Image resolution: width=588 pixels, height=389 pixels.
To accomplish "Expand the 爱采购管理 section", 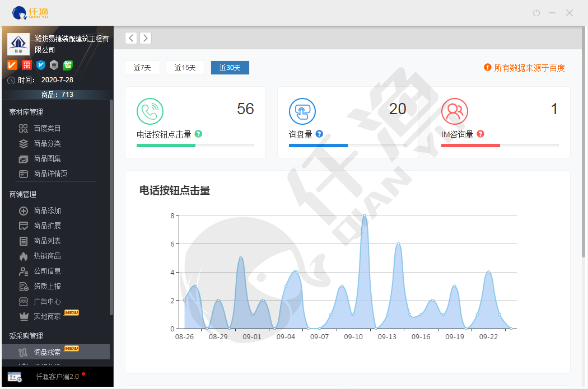I will click(x=26, y=336).
